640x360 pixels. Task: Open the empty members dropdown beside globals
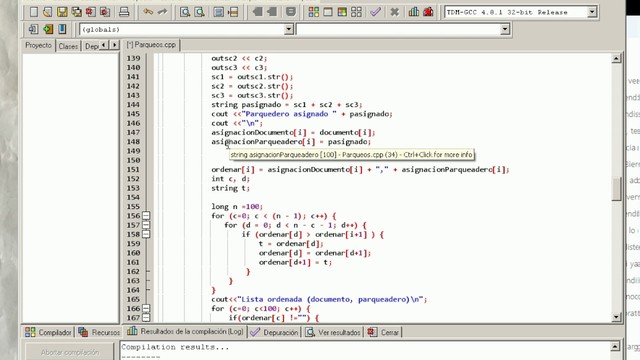click(505, 29)
